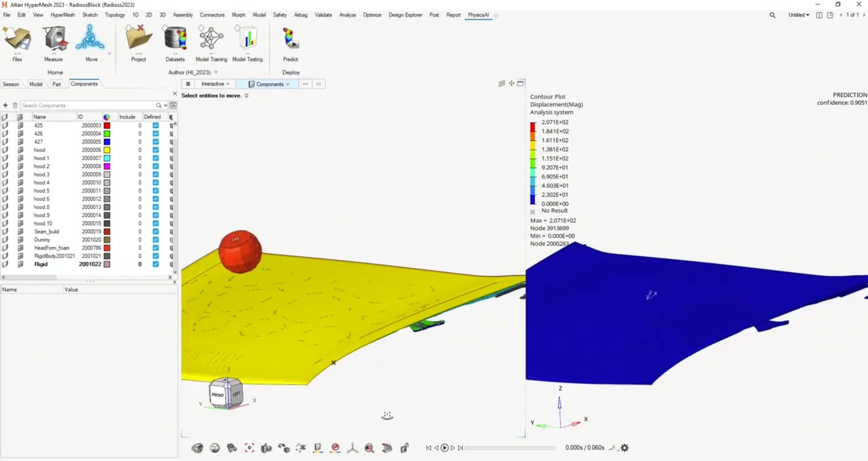Click the fit view icon below the graphics area
The image size is (868, 461).
click(249, 448)
